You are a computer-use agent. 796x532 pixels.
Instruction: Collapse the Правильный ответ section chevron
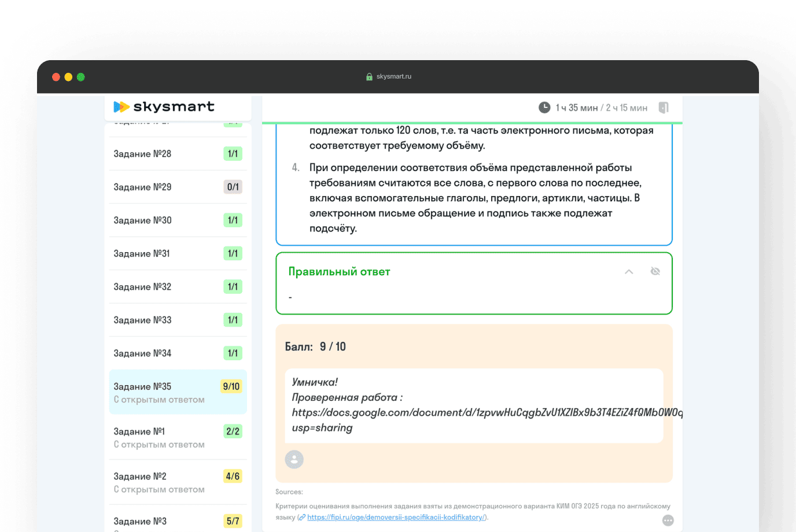pos(629,272)
